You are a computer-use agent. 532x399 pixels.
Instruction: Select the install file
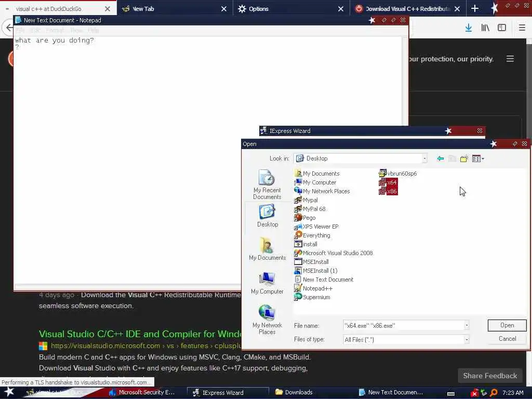305,244
